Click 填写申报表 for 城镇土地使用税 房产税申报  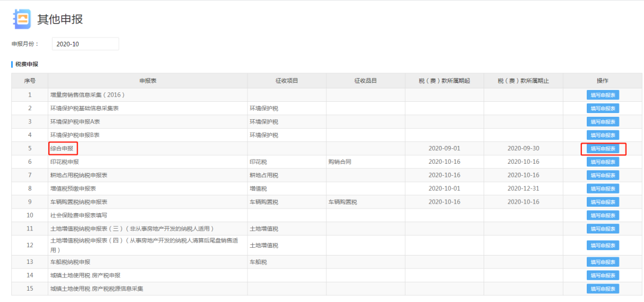point(602,275)
